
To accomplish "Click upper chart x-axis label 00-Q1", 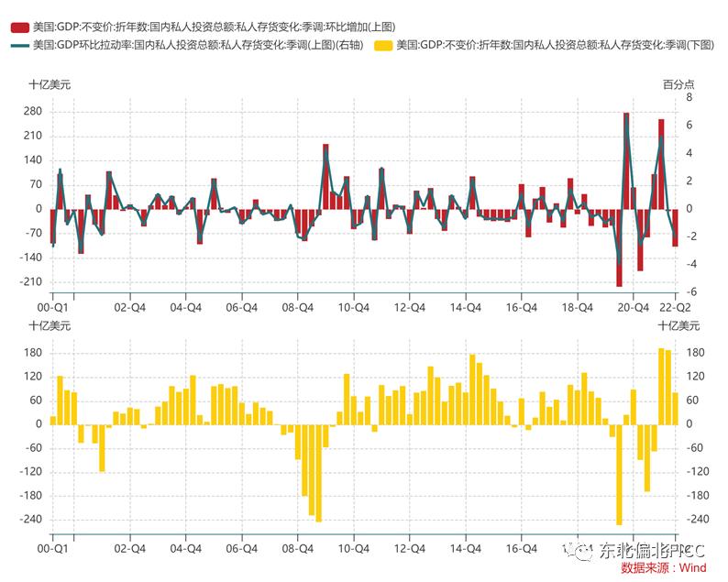I will (53, 308).
